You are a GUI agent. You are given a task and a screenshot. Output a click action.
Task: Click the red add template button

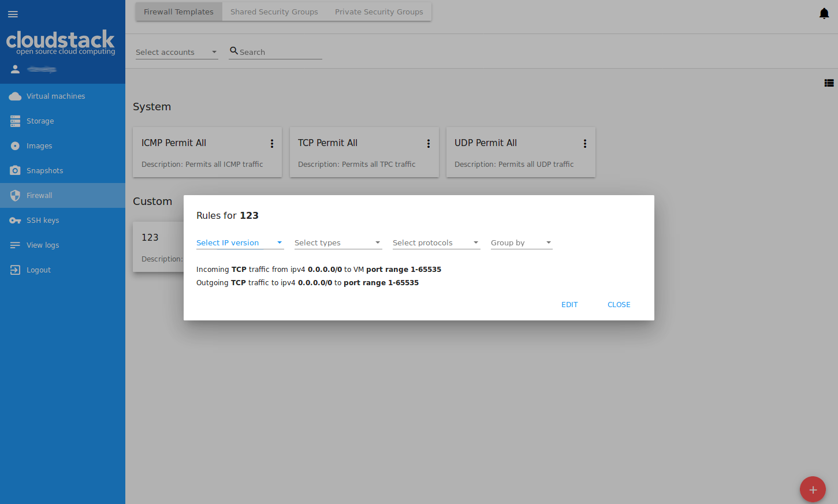tap(813, 490)
